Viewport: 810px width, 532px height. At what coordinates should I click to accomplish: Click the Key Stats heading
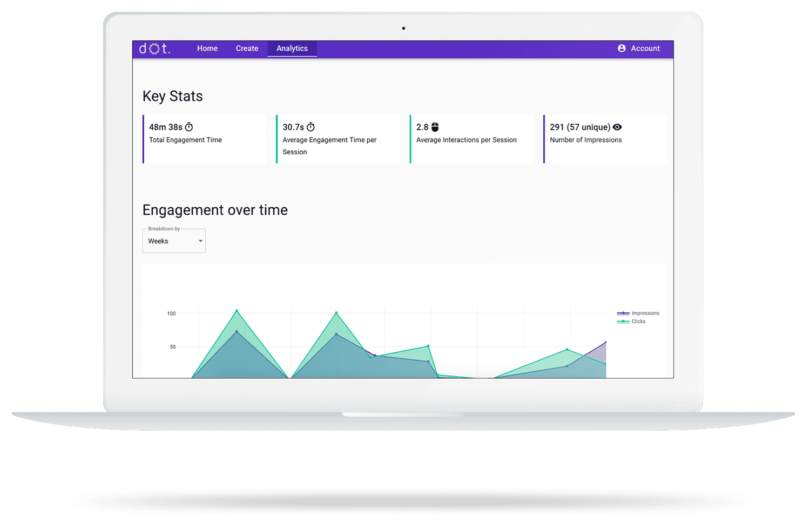(x=173, y=96)
